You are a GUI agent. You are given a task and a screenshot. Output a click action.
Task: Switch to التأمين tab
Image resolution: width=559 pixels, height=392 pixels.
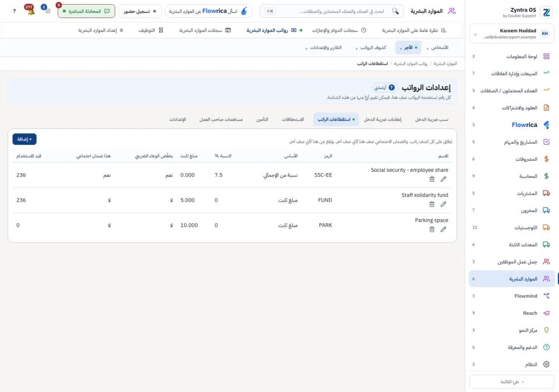[262, 119]
